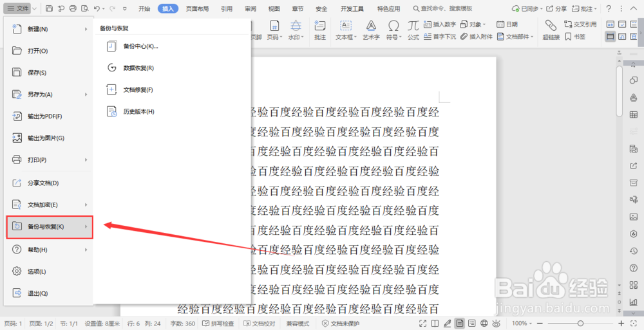Collapse the ribbon with the up chevron

(634, 8)
